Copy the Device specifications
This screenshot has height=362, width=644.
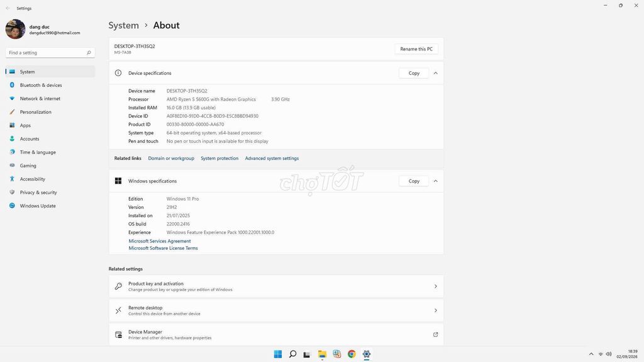coord(414,73)
